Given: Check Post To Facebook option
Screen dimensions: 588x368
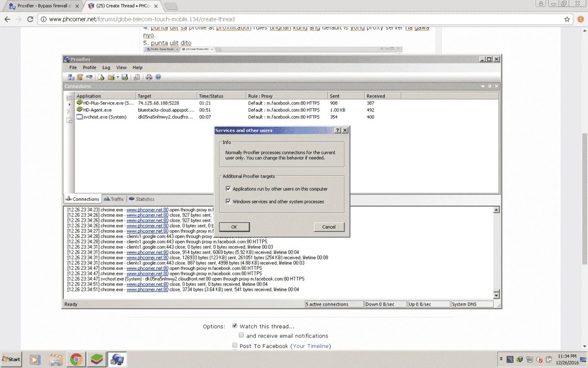Looking at the screenshot, I should 235,345.
